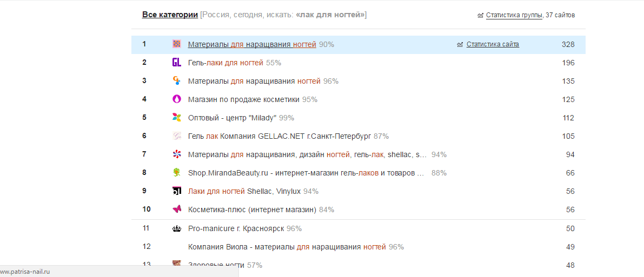This screenshot has width=644, height=277.
Task: Open Статистика сайта for the first site
Action: tap(493, 44)
